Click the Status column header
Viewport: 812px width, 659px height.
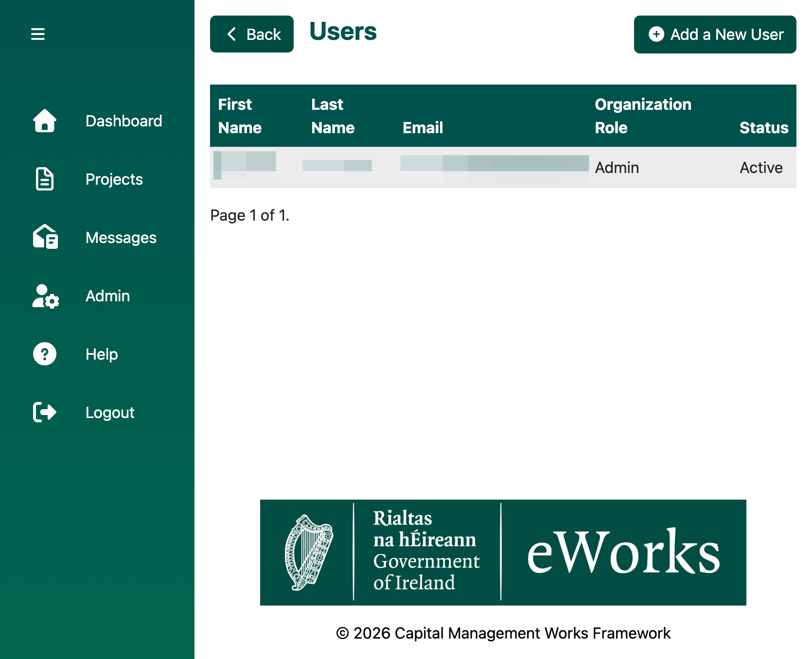pos(764,127)
